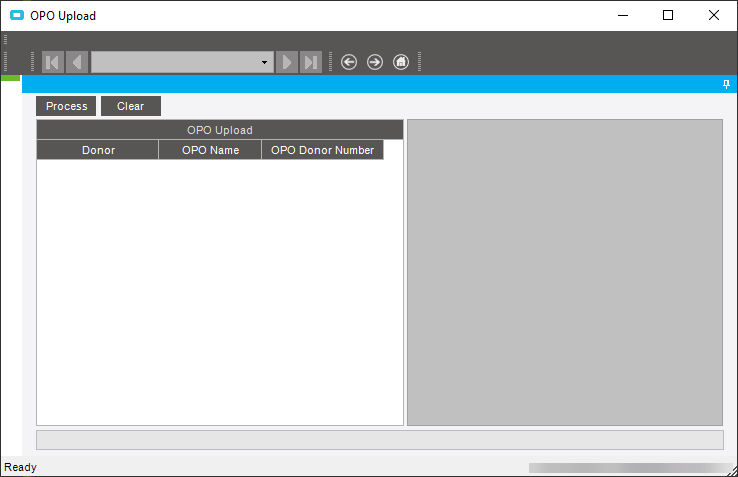The width and height of the screenshot is (738, 477).
Task: Click the OPO Upload grid title bar
Action: coord(220,129)
